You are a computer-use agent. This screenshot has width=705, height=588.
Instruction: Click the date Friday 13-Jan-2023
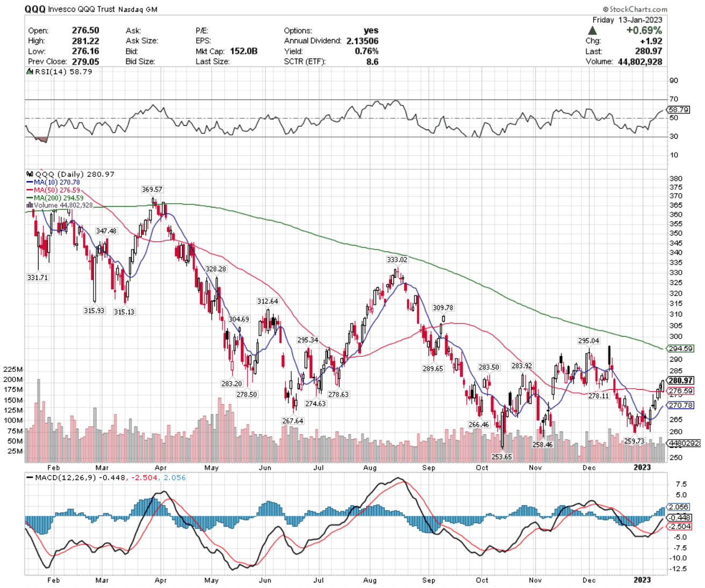coord(627,20)
